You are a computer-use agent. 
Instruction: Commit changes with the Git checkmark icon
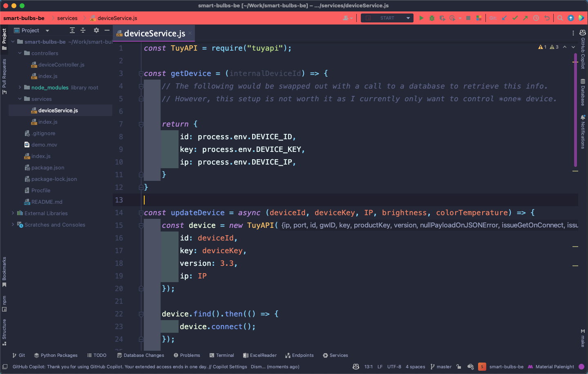click(x=515, y=18)
